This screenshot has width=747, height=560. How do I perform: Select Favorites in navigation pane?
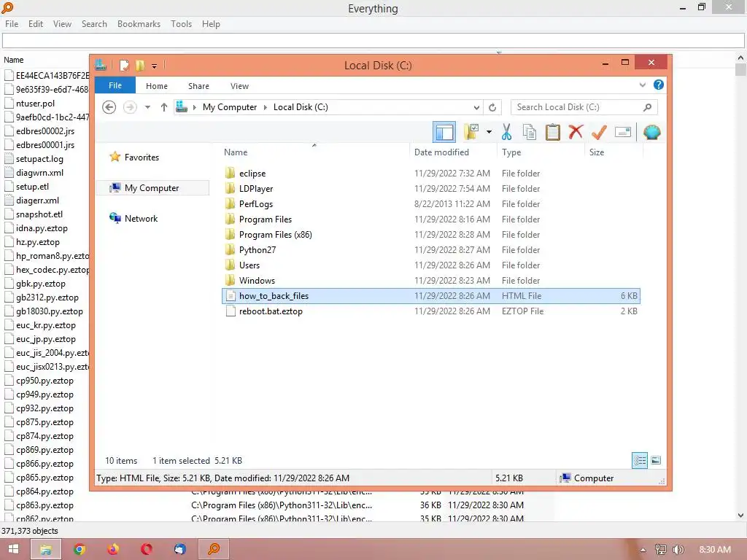[x=142, y=157]
